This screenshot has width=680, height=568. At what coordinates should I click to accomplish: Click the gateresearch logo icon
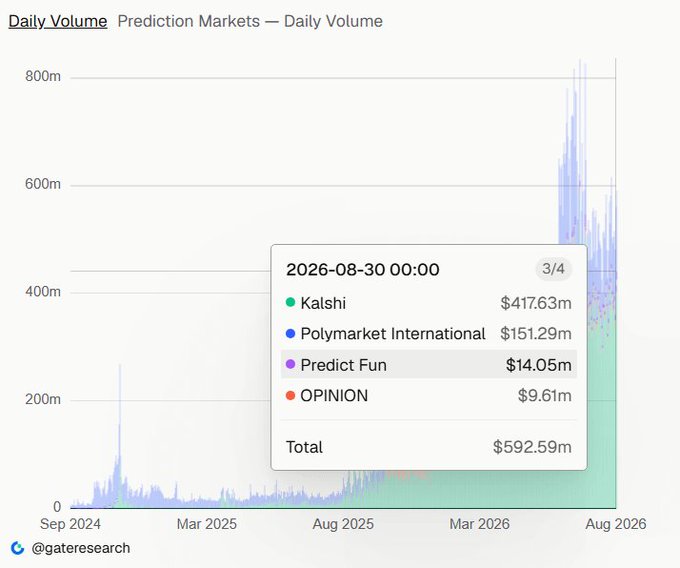pos(17,548)
